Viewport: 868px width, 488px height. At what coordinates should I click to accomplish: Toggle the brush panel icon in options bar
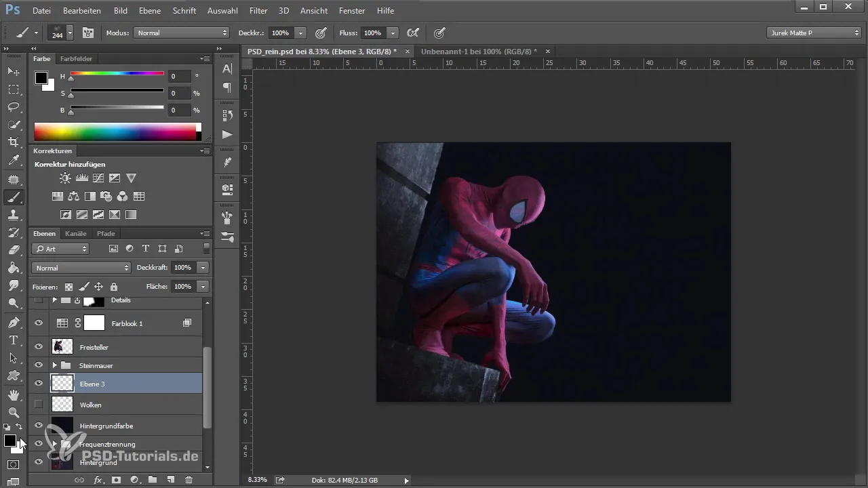click(87, 33)
